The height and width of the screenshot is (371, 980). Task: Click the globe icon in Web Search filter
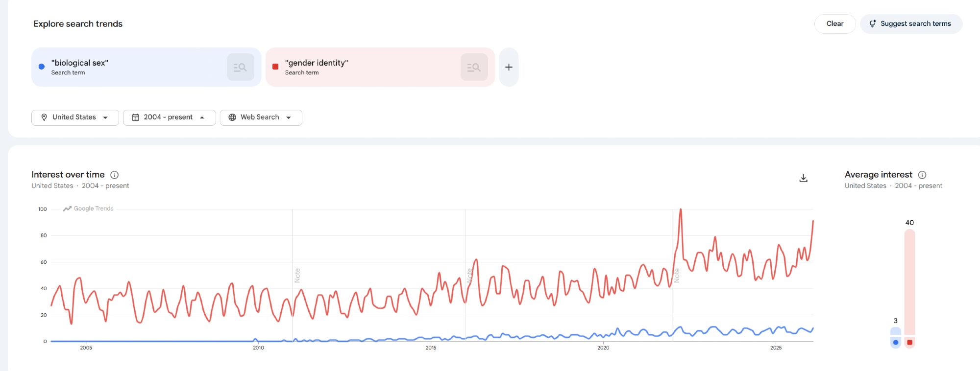pos(232,117)
